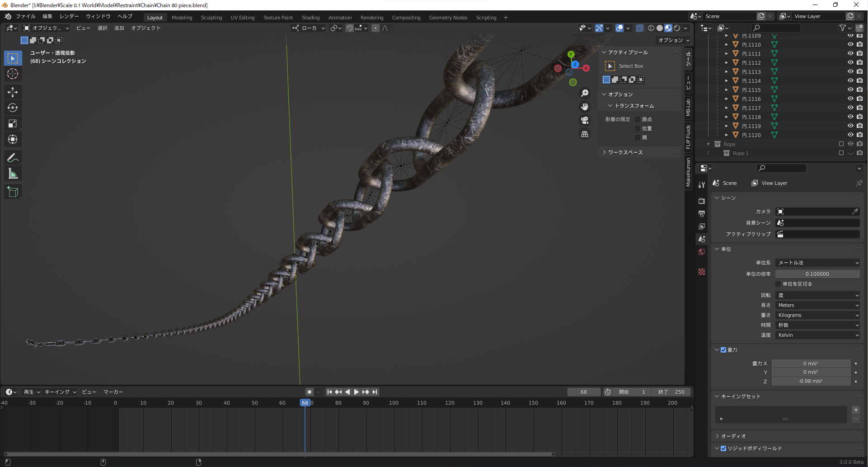The width and height of the screenshot is (868, 467).
Task: Click the オプション button in viewport header
Action: pyautogui.click(x=673, y=40)
